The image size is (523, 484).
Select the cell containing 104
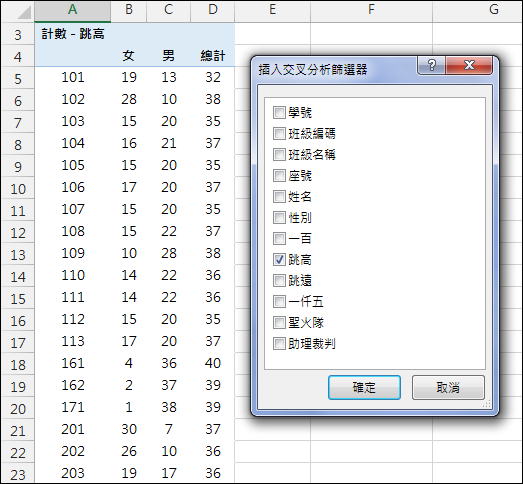pyautogui.click(x=72, y=143)
